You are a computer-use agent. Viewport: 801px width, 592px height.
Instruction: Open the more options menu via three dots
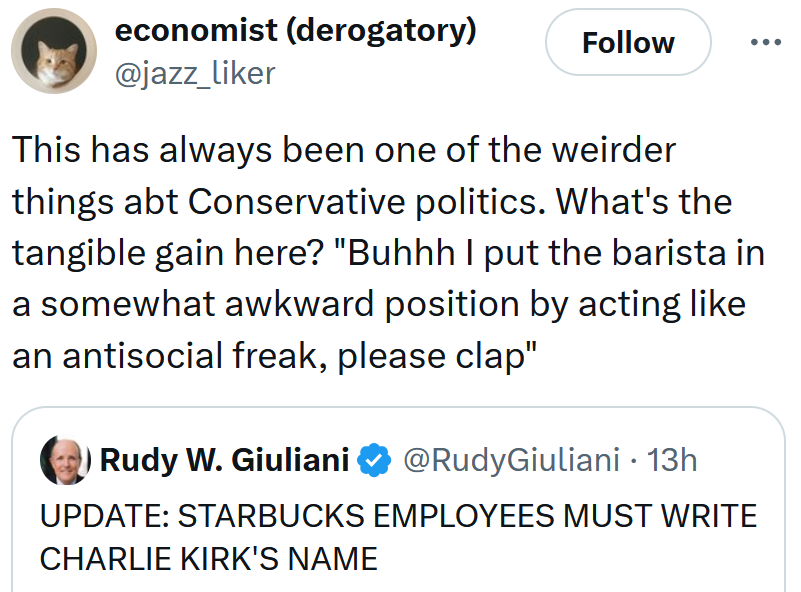pyautogui.click(x=766, y=42)
